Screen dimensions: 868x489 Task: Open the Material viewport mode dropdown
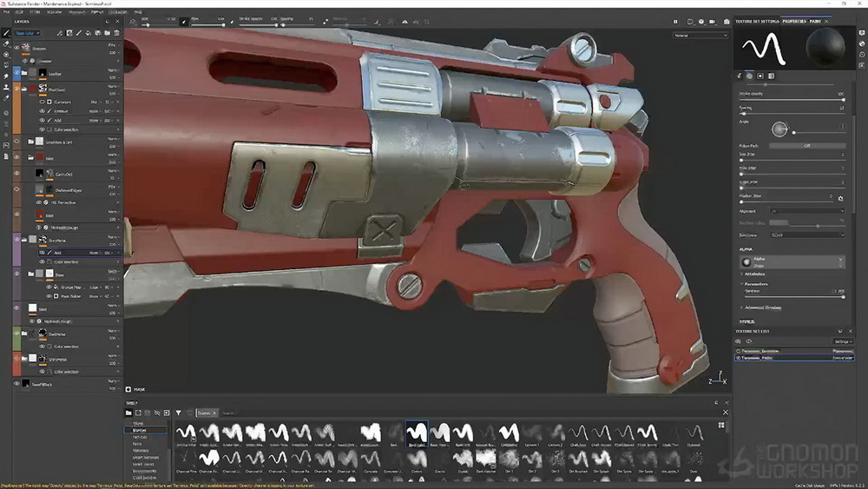point(700,36)
